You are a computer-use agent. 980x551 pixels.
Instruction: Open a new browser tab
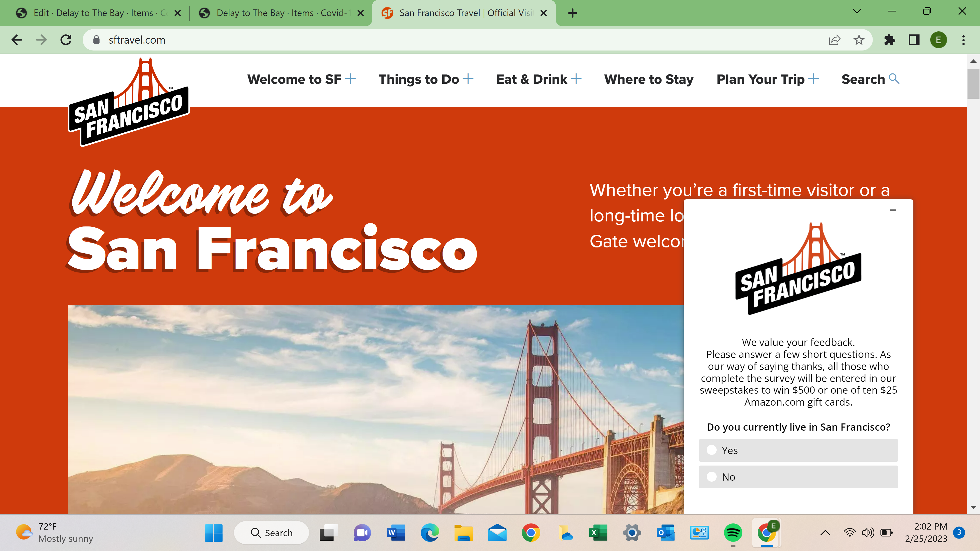click(572, 13)
